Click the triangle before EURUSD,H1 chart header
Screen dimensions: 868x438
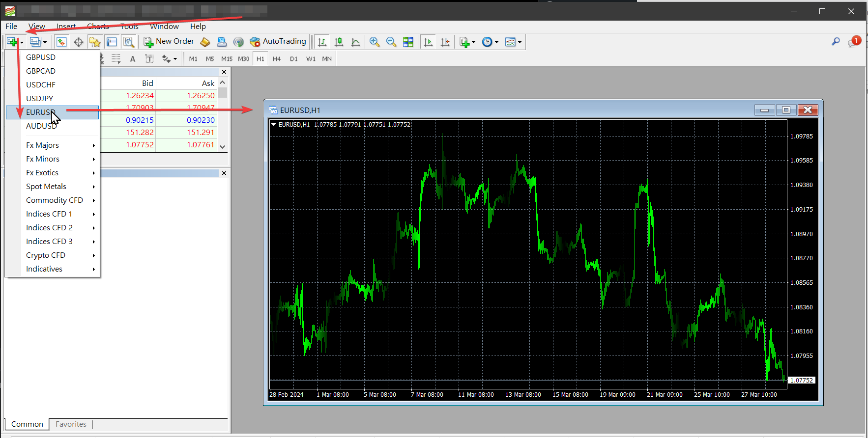click(x=274, y=125)
